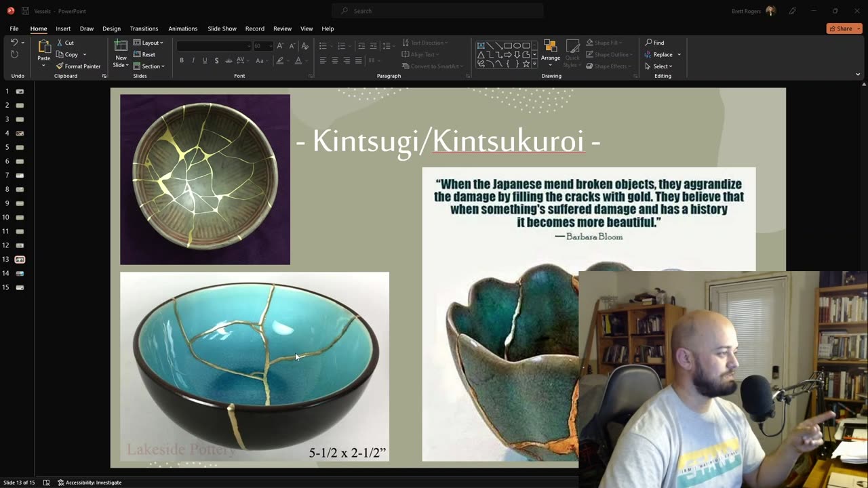This screenshot has height=488, width=868.
Task: Open the Animations tab
Action: (x=182, y=28)
